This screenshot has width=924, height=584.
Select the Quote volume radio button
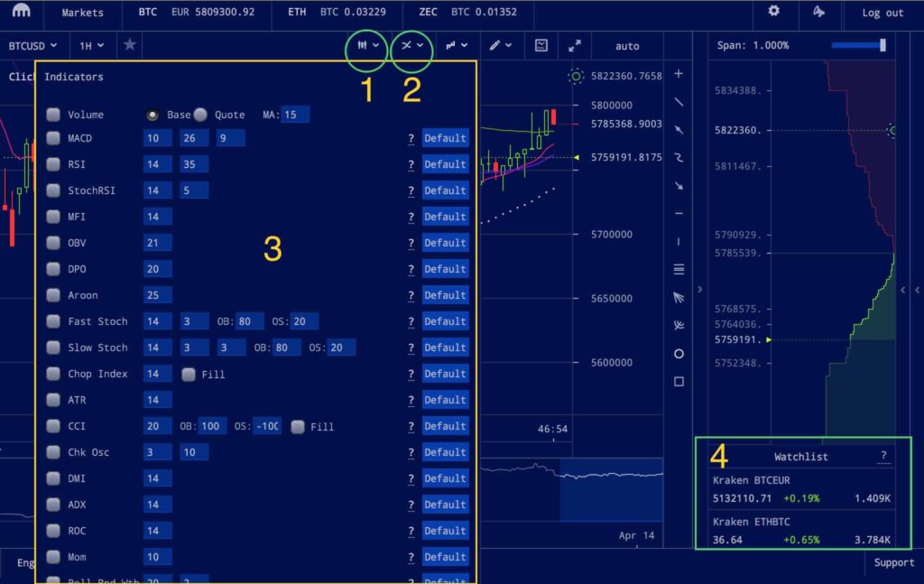click(200, 115)
